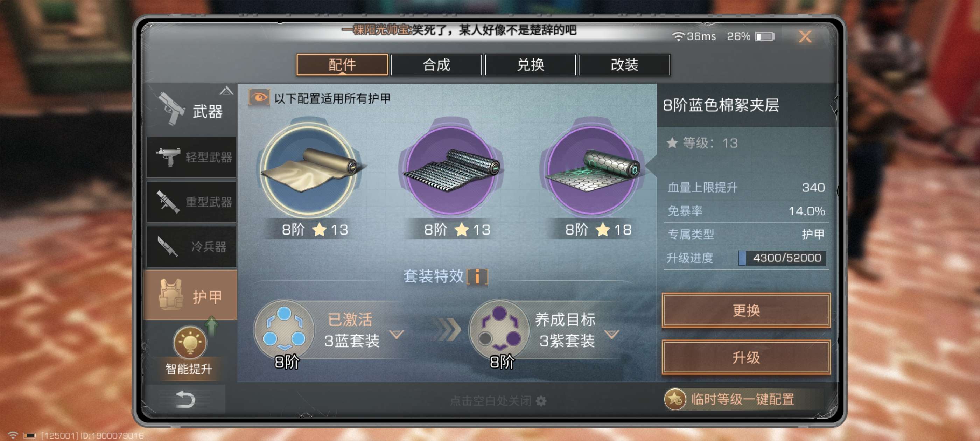Switch to the 合成 tab
This screenshot has height=441, width=980.
tap(436, 65)
